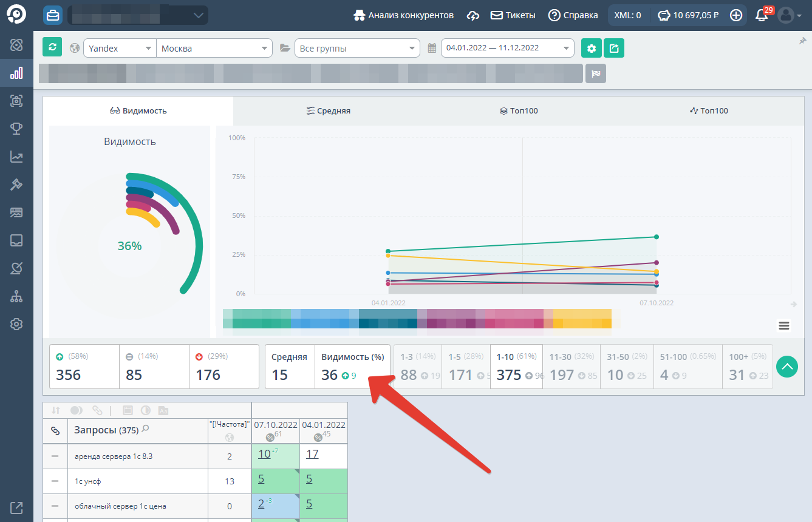This screenshot has height=522, width=812.
Task: Open the date range dropdown
Action: (x=508, y=48)
